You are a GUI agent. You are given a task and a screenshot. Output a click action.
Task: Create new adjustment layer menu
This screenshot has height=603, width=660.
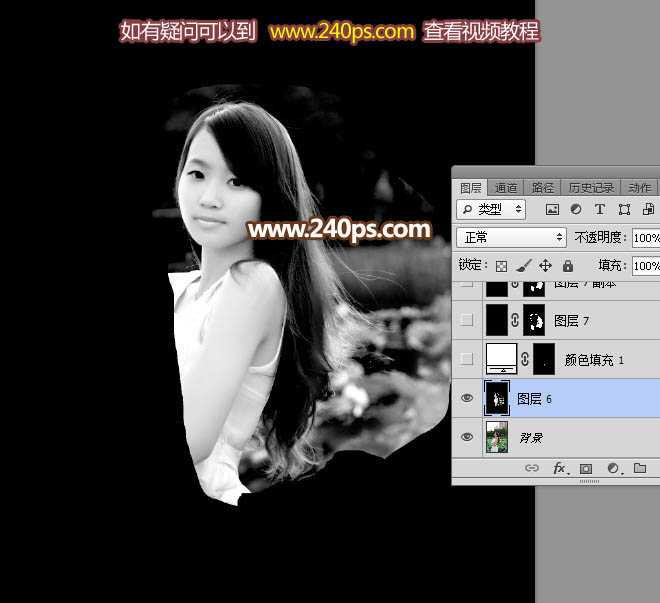coord(613,468)
